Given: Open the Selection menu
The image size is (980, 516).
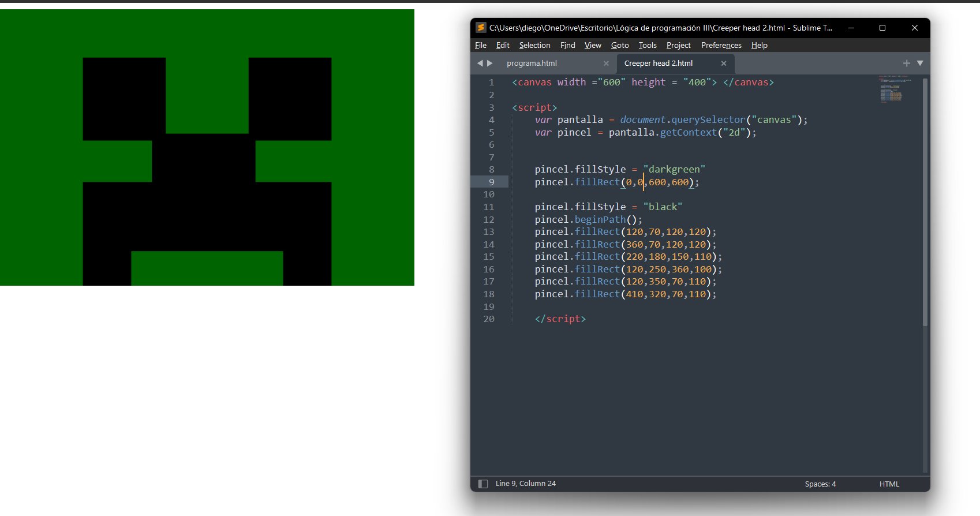Looking at the screenshot, I should (x=534, y=45).
